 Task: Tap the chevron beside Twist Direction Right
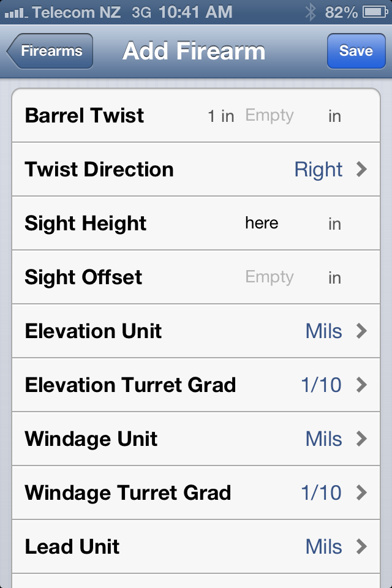pos(361,169)
